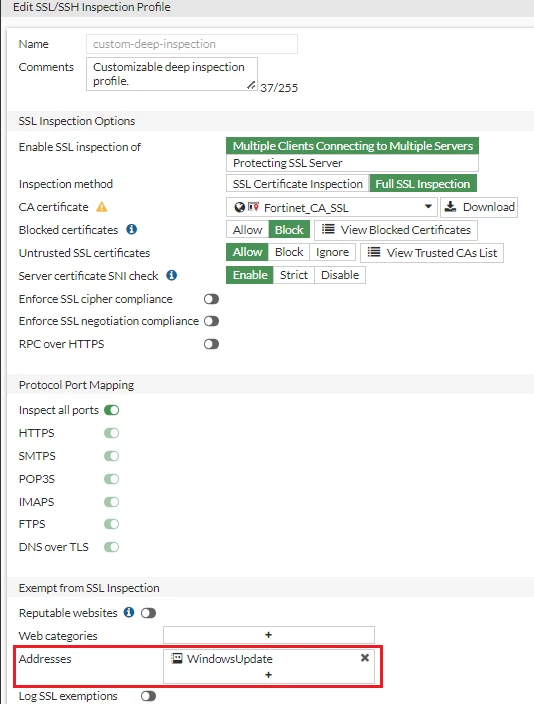Screen dimensions: 534x704
Task: Click the Server certificate SNI check info icon
Action: pos(172,275)
